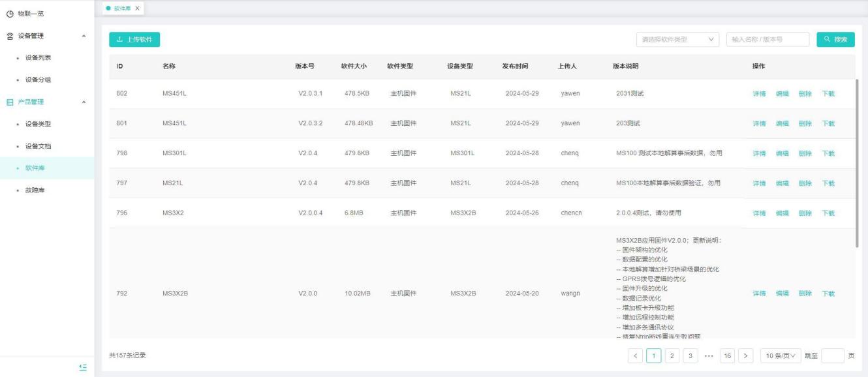Click the 产品管理 menu icon

click(8, 102)
